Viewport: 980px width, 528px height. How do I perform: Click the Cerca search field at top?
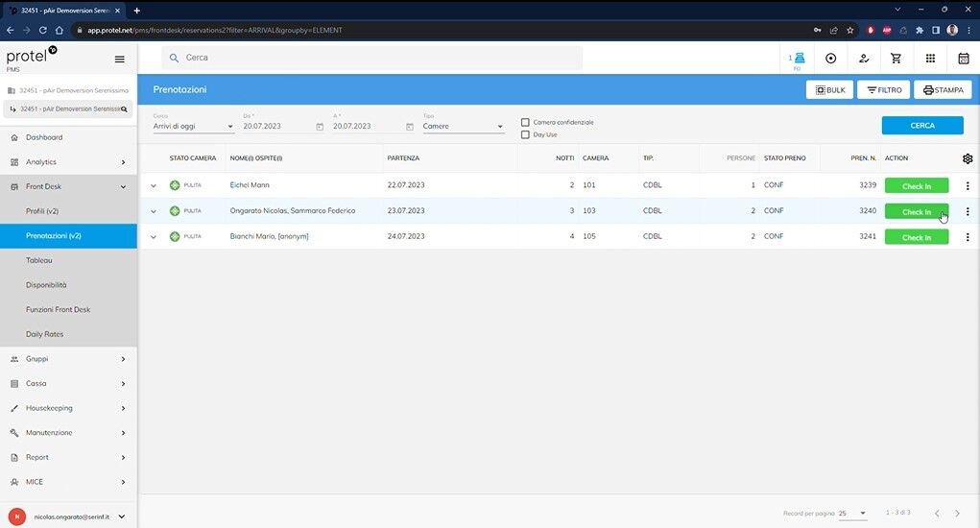point(374,58)
